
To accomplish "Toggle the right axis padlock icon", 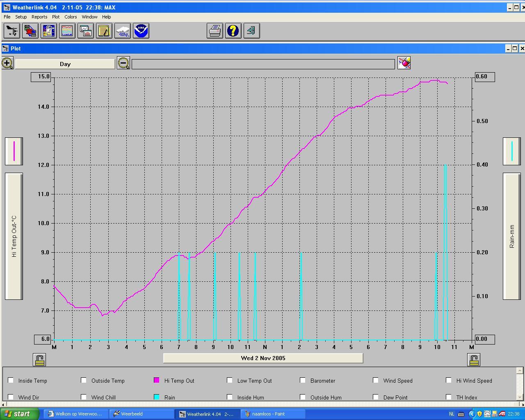I will pyautogui.click(x=474, y=360).
